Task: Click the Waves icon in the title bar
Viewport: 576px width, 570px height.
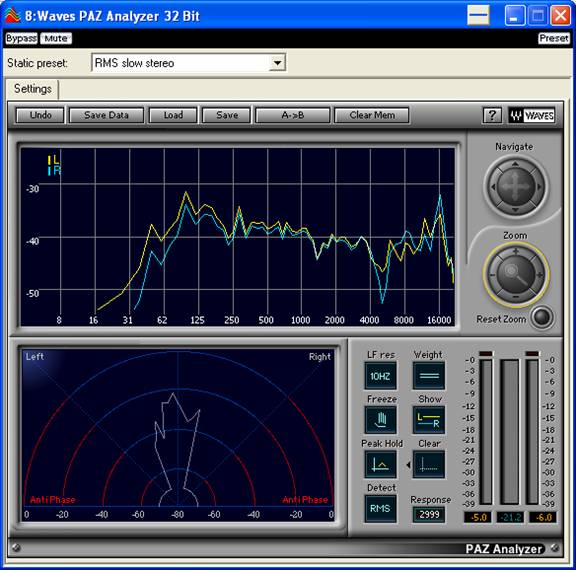Action: pyautogui.click(x=12, y=15)
